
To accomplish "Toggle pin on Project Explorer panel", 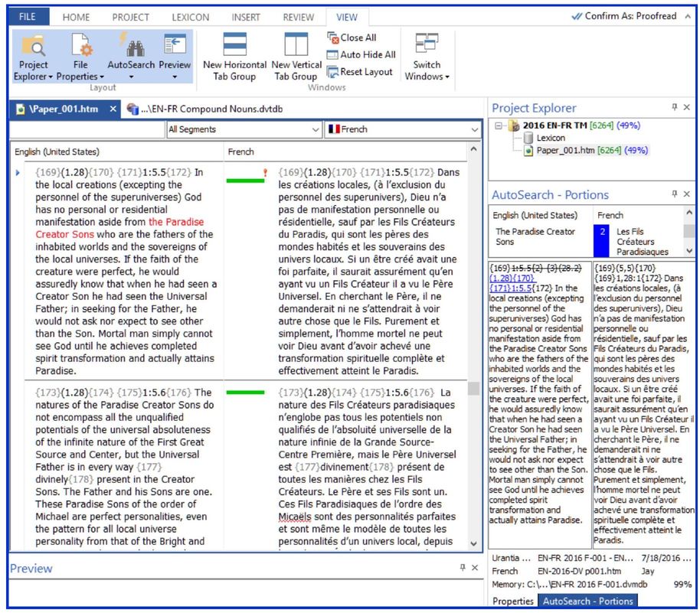I will [x=674, y=108].
